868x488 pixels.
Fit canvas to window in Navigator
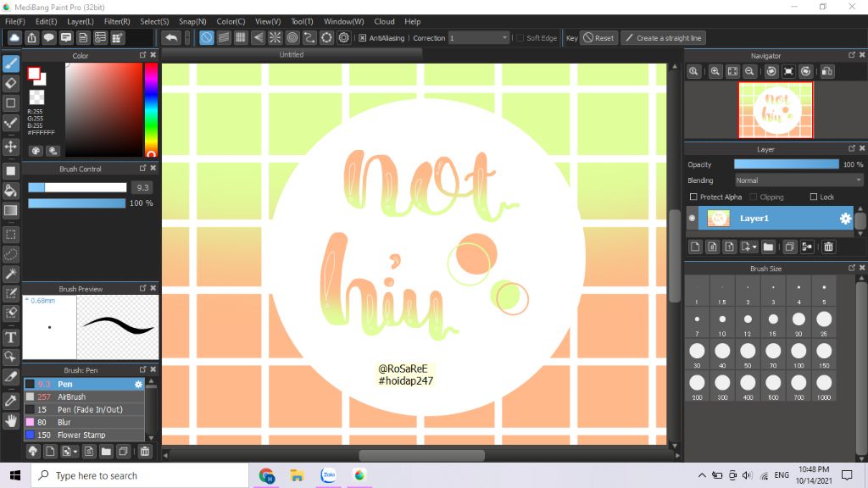click(x=732, y=71)
